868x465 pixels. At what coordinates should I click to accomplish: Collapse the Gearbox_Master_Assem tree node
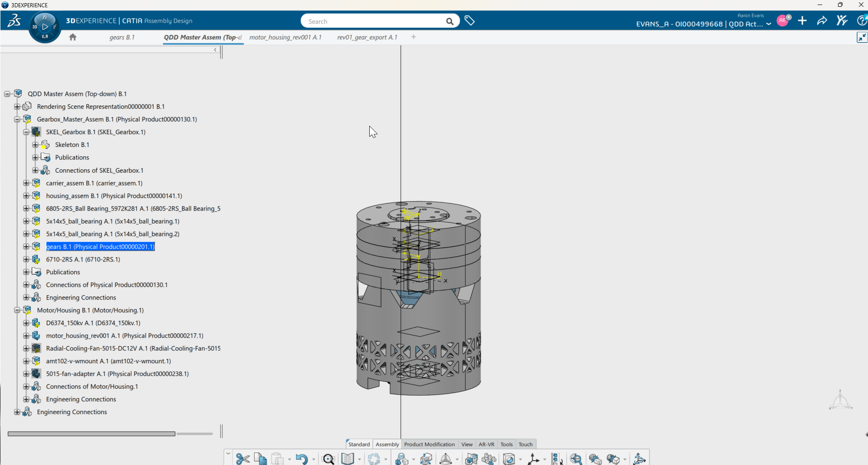[17, 119]
